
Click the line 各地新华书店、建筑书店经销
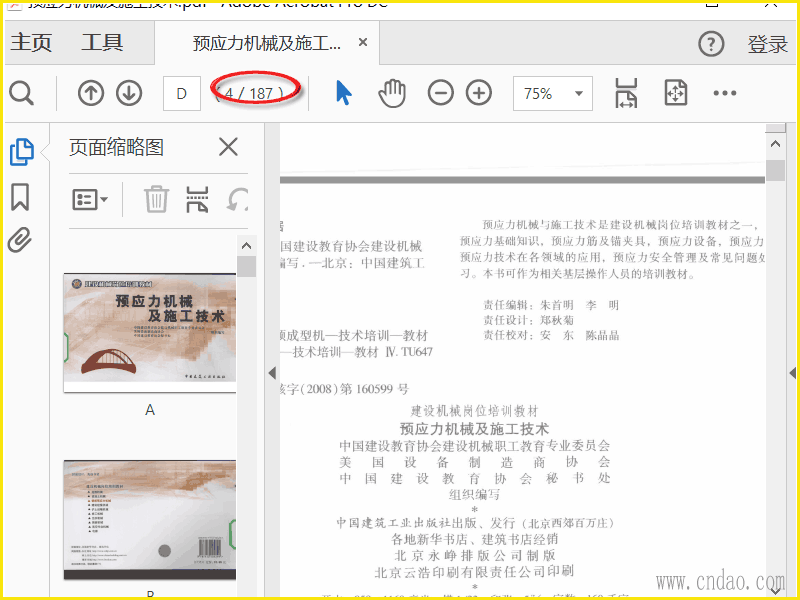pos(474,539)
